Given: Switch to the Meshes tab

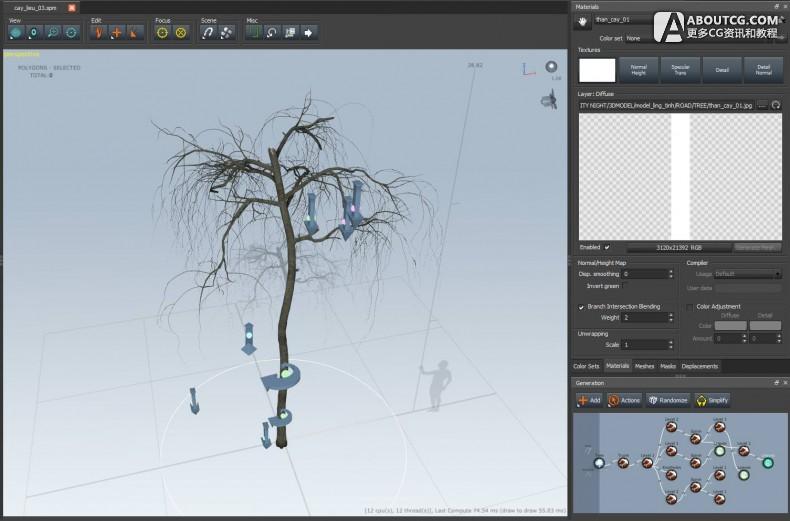Looking at the screenshot, I should click(x=644, y=366).
